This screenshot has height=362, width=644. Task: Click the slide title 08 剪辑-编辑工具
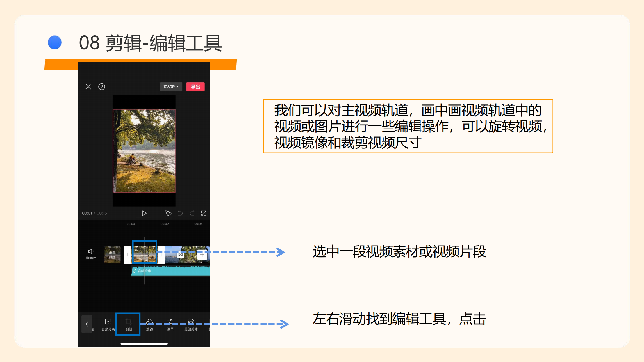pos(151,43)
